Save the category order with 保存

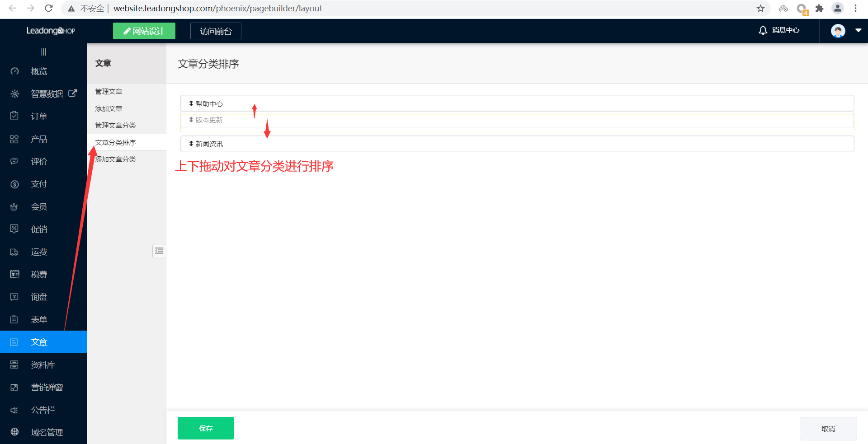[x=206, y=428]
